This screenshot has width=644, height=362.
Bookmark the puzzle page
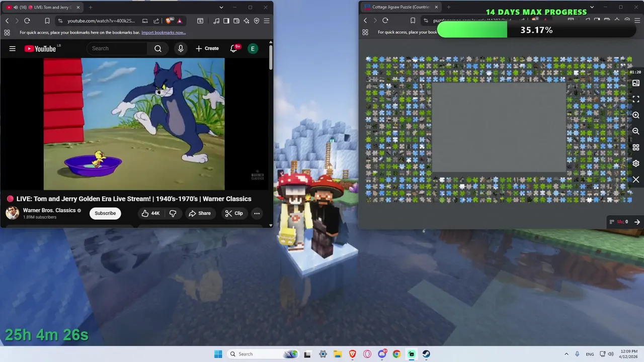tap(413, 21)
